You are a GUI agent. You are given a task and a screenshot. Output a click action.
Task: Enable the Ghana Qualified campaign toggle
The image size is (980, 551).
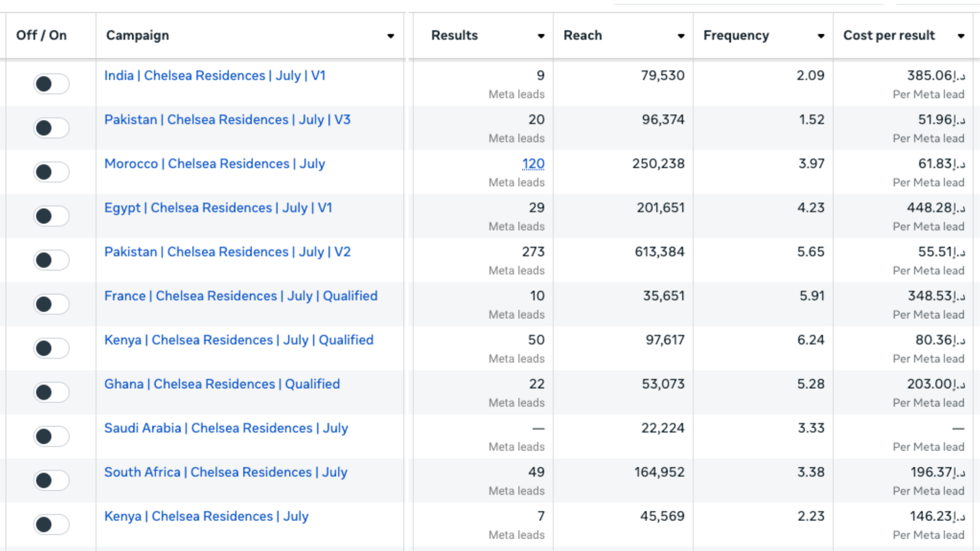click(x=51, y=392)
